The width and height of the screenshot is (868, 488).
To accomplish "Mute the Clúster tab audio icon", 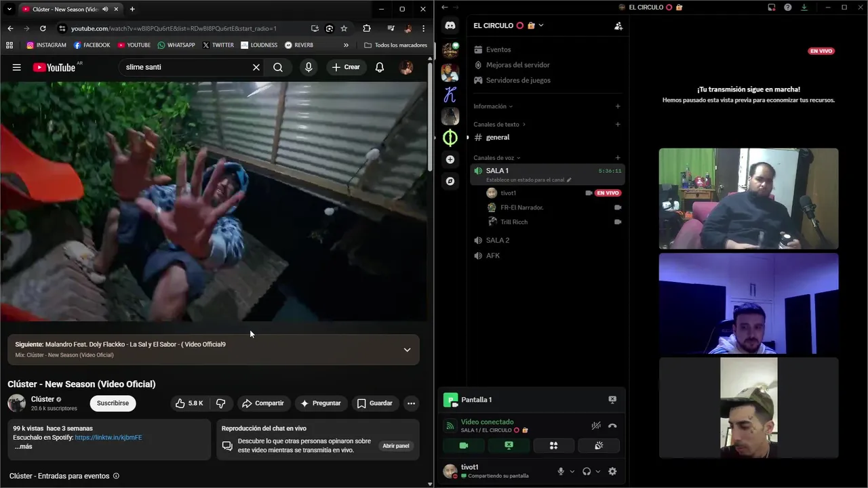I will [x=105, y=9].
